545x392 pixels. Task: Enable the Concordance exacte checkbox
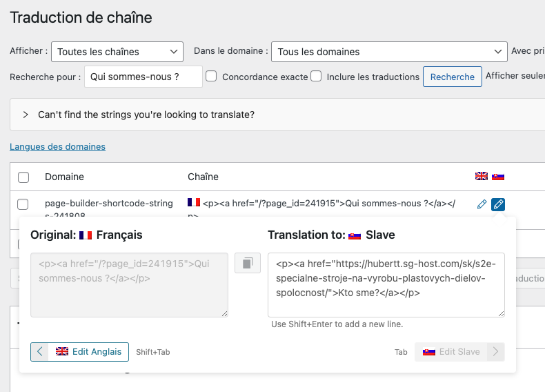pyautogui.click(x=211, y=76)
